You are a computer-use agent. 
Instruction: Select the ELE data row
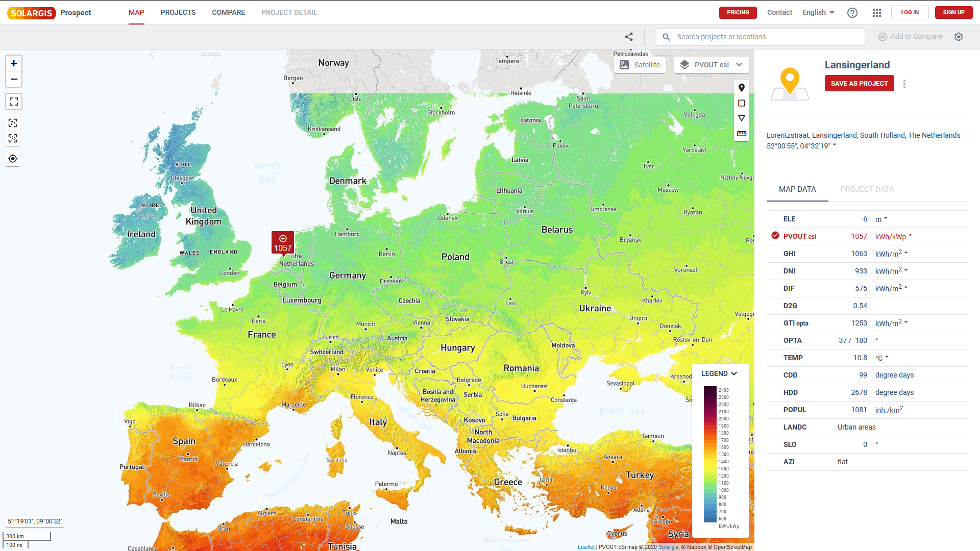[x=867, y=219]
